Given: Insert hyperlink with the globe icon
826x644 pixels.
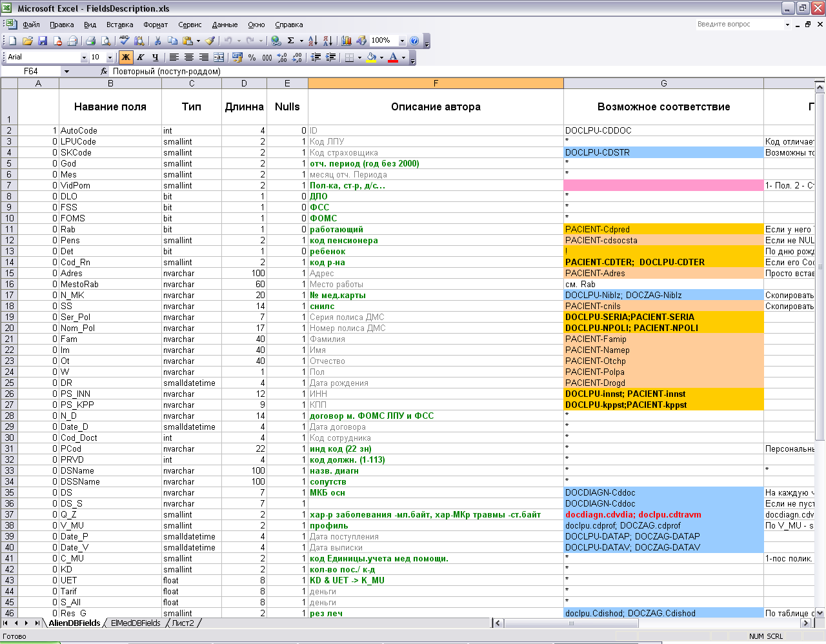Looking at the screenshot, I should click(x=276, y=41).
